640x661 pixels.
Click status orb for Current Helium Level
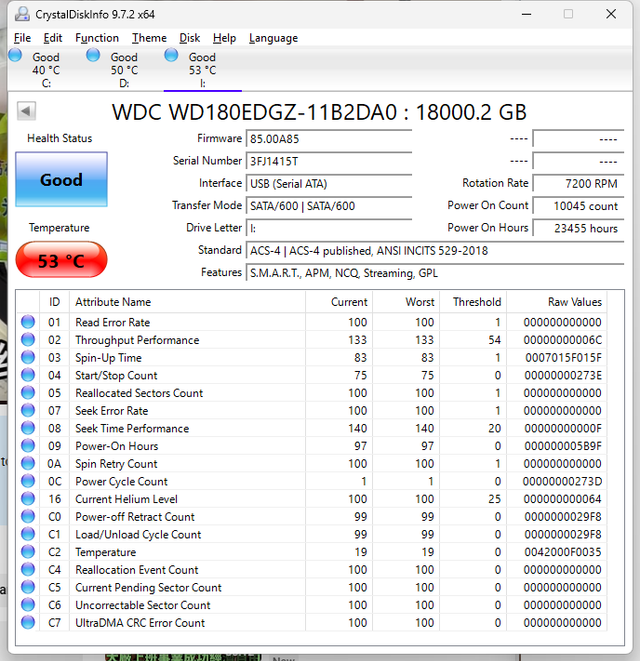click(28, 499)
